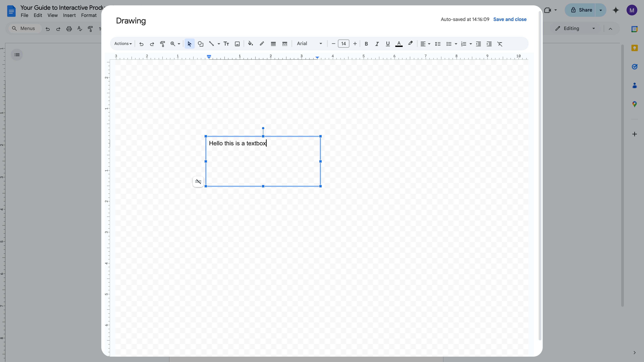The height and width of the screenshot is (362, 644).
Task: Open Google Keep side panel
Action: point(634,48)
